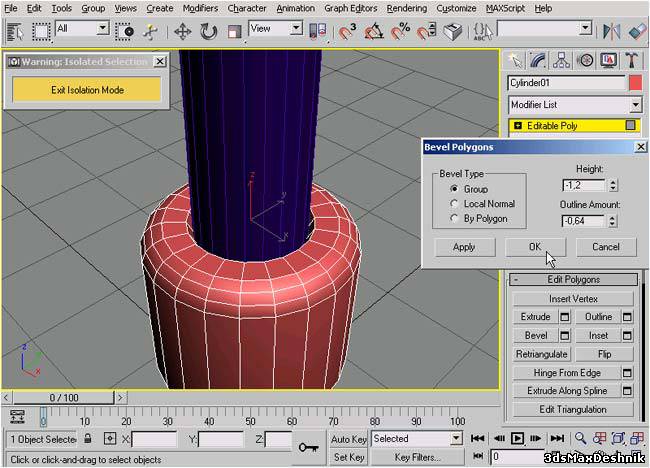Toggle Key Mode next to frame field
This screenshot has width=650, height=468.
478,456
